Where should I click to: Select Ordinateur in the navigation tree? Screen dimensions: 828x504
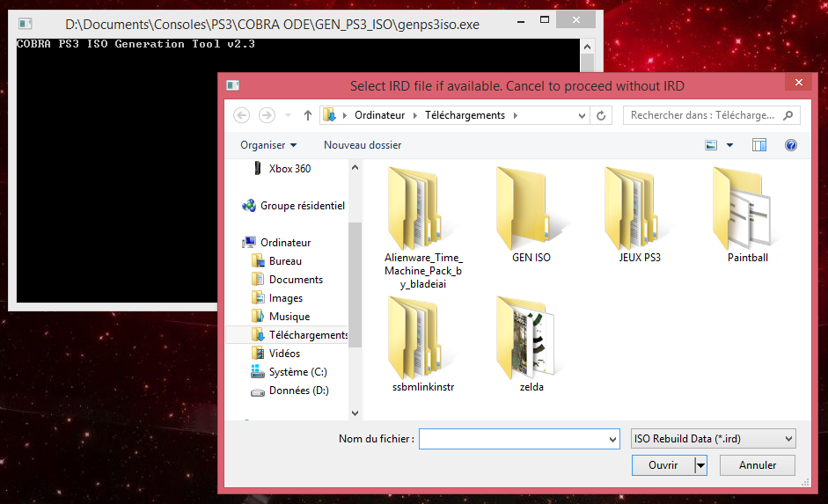[286, 243]
